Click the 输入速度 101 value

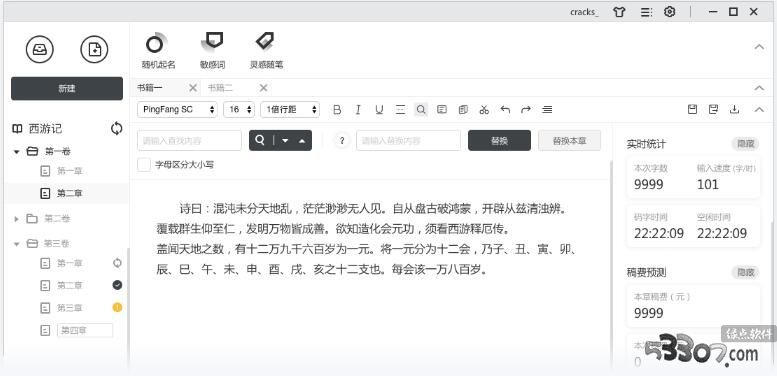[708, 184]
